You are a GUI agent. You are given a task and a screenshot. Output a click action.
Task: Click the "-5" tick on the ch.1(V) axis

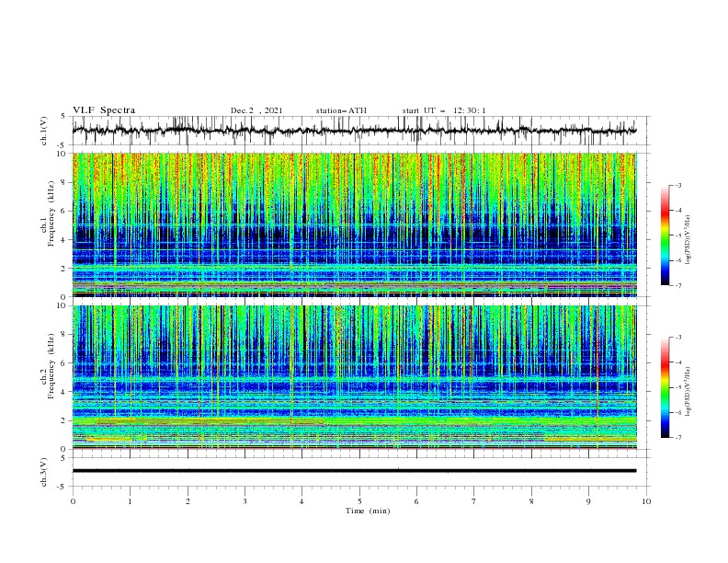click(63, 145)
